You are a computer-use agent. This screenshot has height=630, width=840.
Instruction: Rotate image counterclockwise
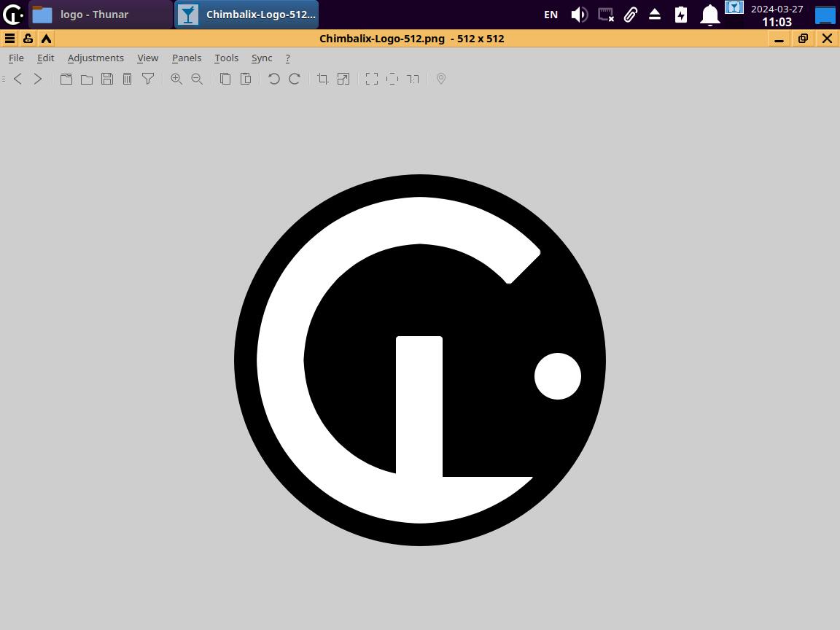pyautogui.click(x=273, y=79)
